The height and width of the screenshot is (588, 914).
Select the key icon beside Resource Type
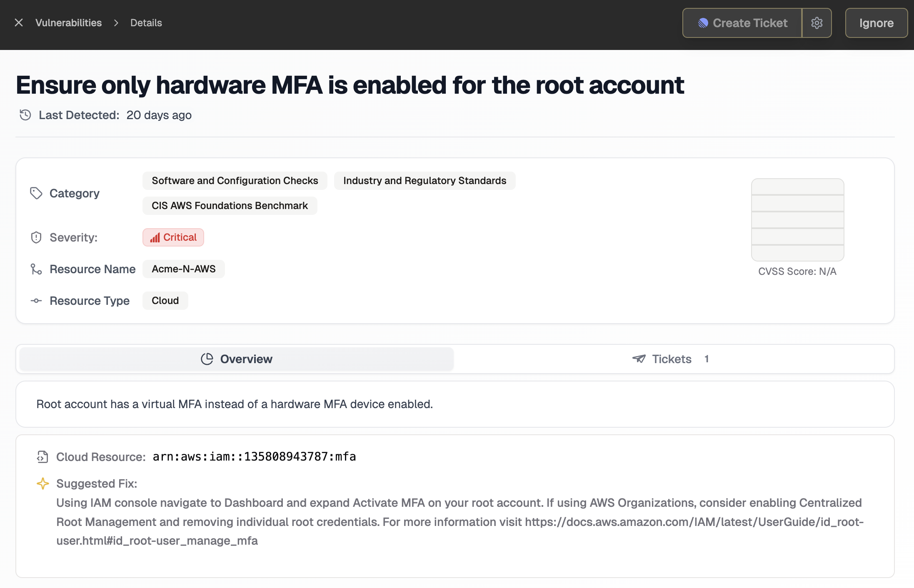point(36,300)
